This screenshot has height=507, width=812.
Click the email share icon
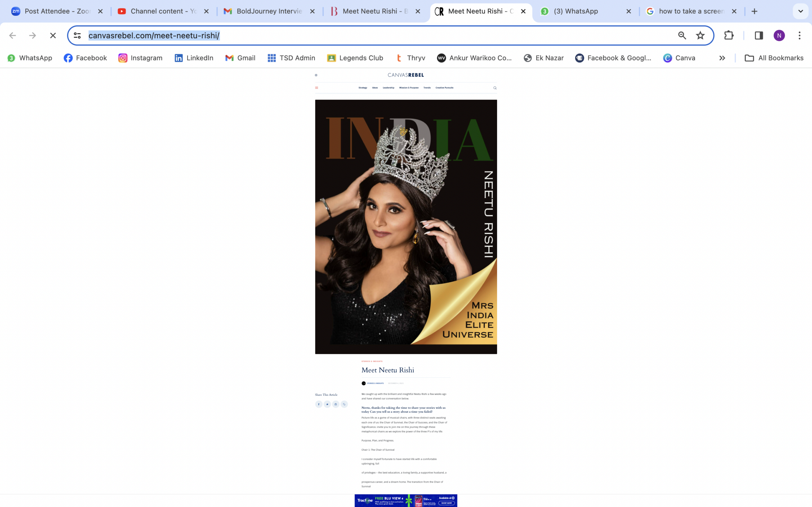[336, 404]
